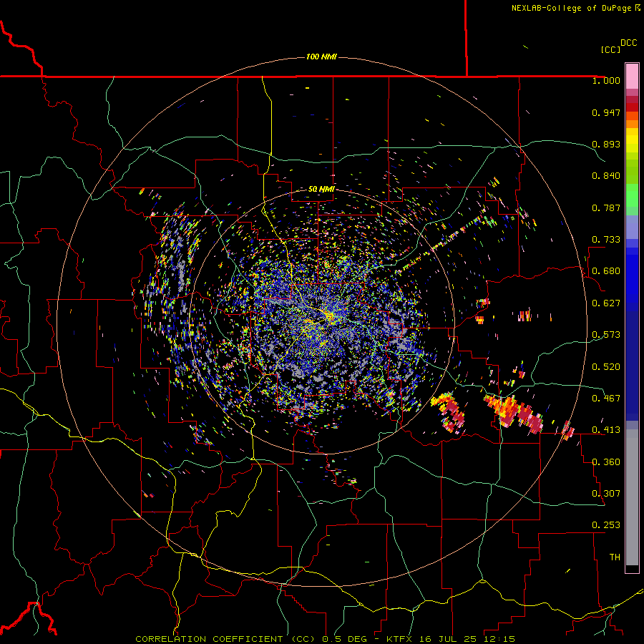Click the KTFX station identifier
The width and height of the screenshot is (644, 644).
(x=399, y=639)
